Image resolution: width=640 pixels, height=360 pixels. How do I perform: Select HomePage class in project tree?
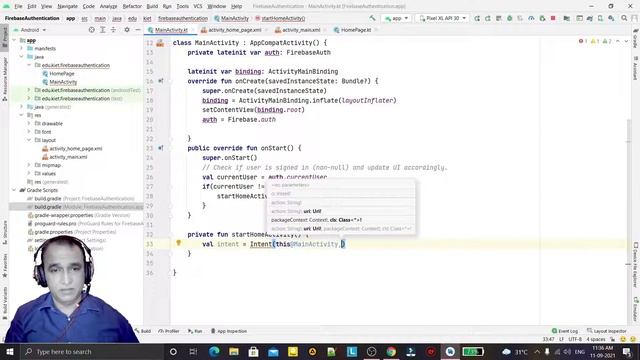click(x=62, y=73)
